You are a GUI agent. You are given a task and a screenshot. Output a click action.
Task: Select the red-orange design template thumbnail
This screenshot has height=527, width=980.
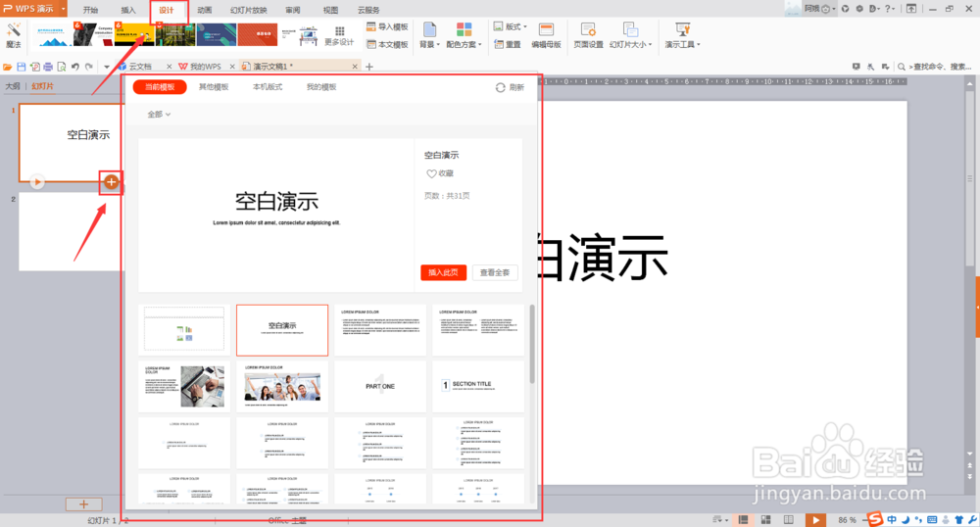click(x=258, y=35)
